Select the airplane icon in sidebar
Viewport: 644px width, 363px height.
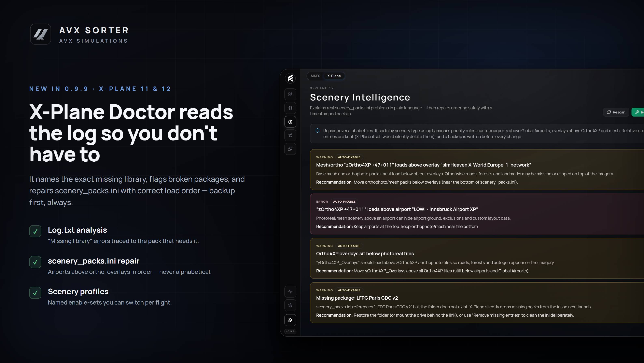(290, 135)
